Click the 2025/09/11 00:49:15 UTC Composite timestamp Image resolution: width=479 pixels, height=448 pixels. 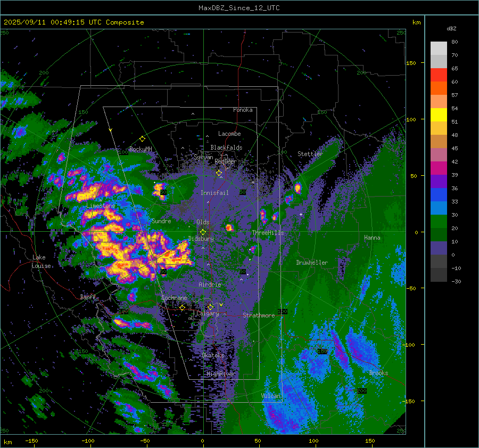(73, 22)
